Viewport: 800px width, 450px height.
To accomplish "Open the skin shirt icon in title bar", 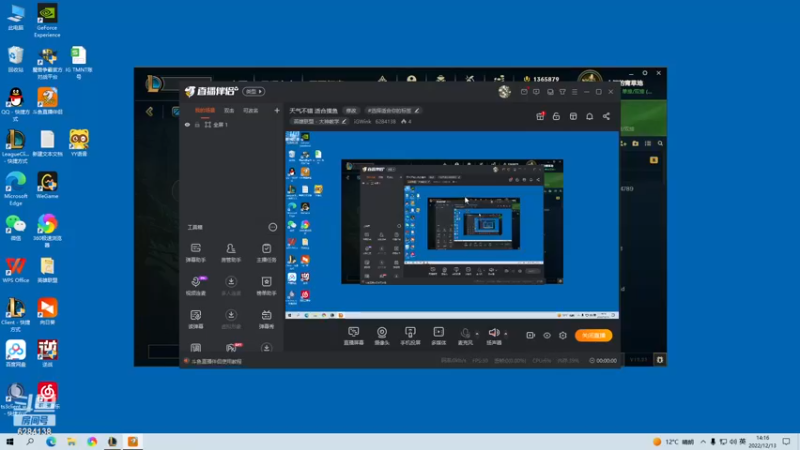I will coord(562,92).
